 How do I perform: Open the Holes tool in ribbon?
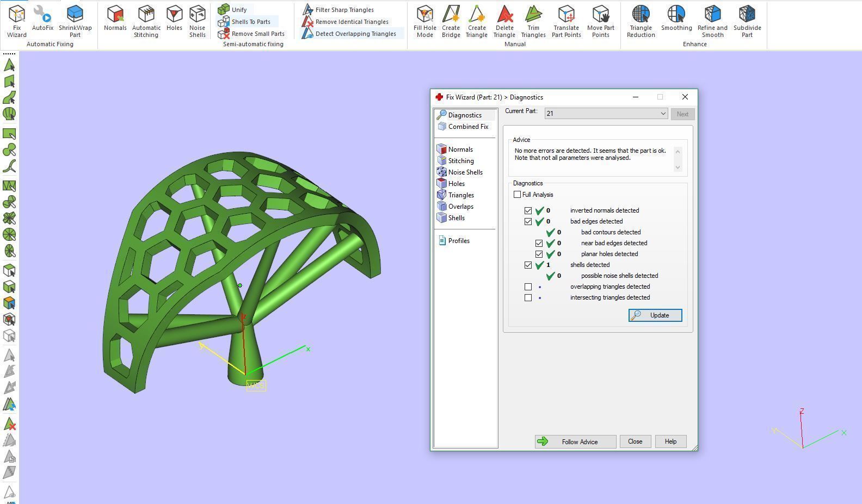(174, 18)
